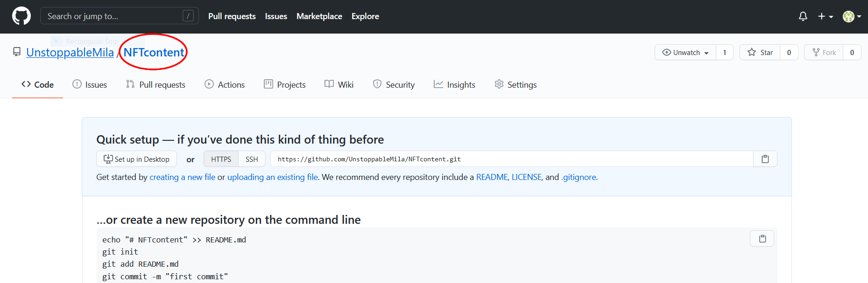Click the slash shortcut key in search

188,16
